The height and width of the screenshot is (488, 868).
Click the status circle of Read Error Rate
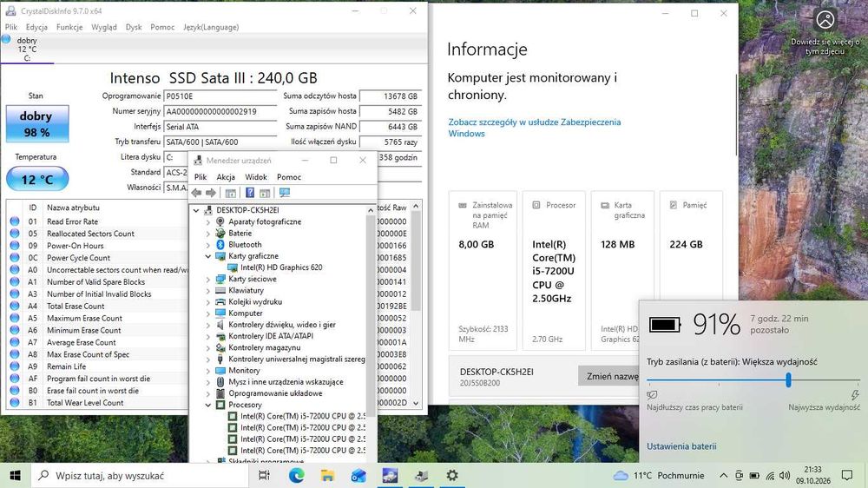15,221
